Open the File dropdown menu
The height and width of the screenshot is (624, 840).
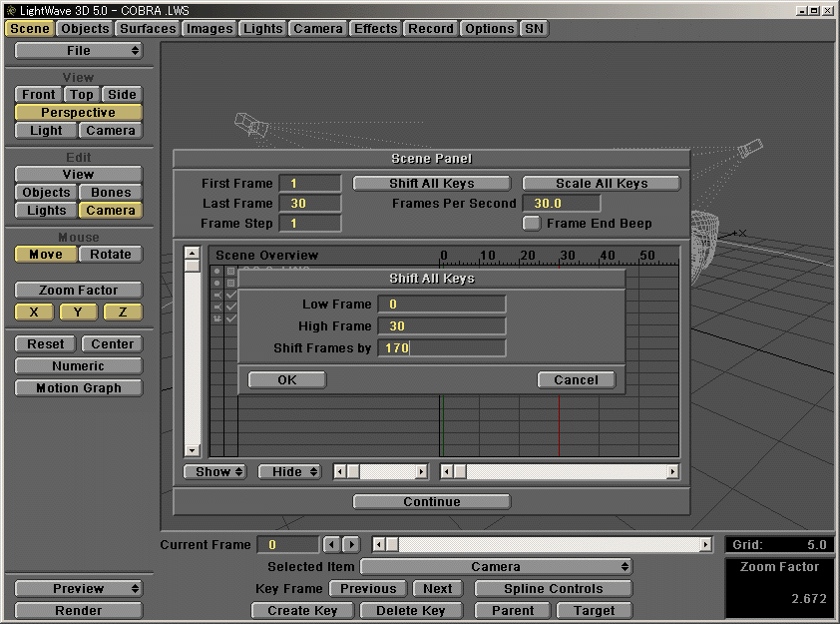(78, 51)
